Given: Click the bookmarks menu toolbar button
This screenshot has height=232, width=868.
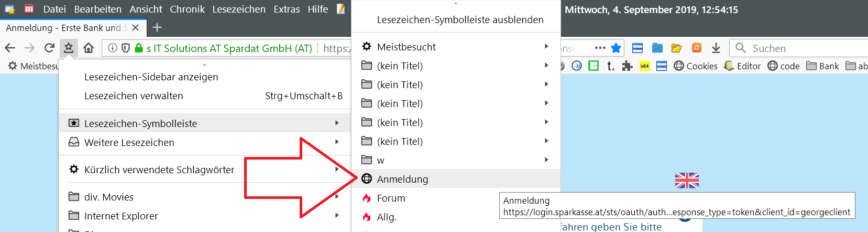Looking at the screenshot, I should tap(69, 48).
